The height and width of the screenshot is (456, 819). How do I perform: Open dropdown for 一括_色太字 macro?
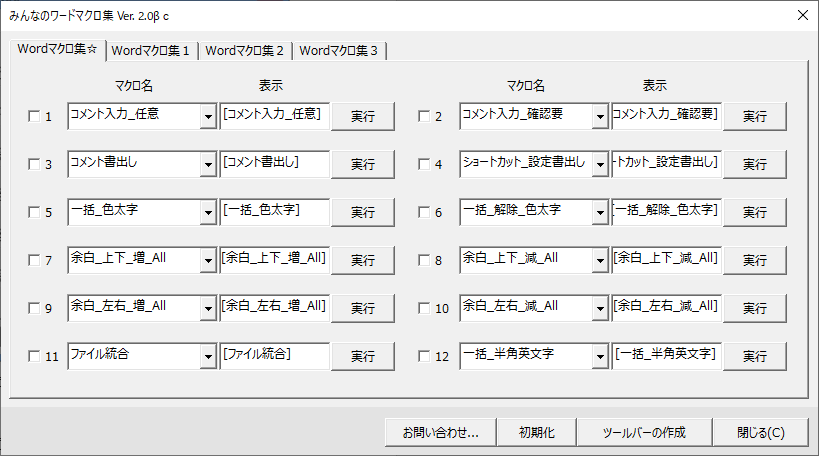pos(208,213)
